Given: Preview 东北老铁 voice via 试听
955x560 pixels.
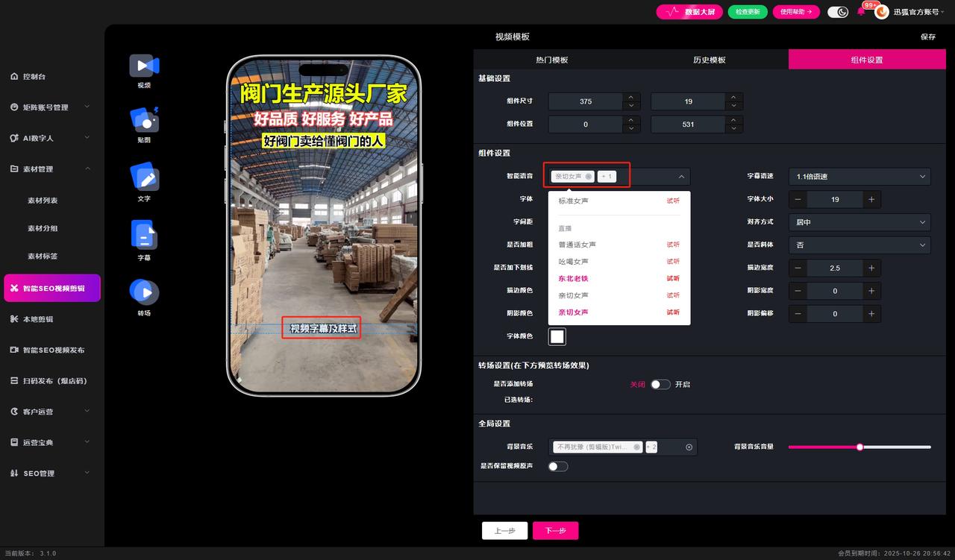Looking at the screenshot, I should 673,279.
